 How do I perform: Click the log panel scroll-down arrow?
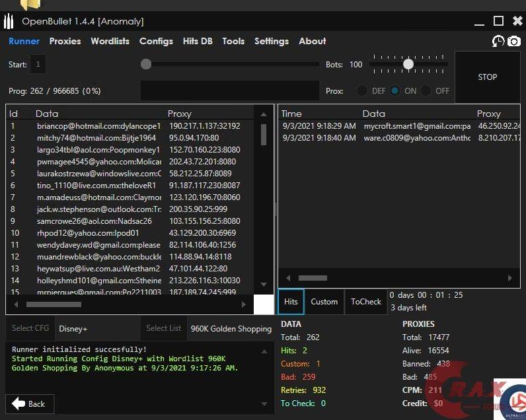(x=264, y=404)
